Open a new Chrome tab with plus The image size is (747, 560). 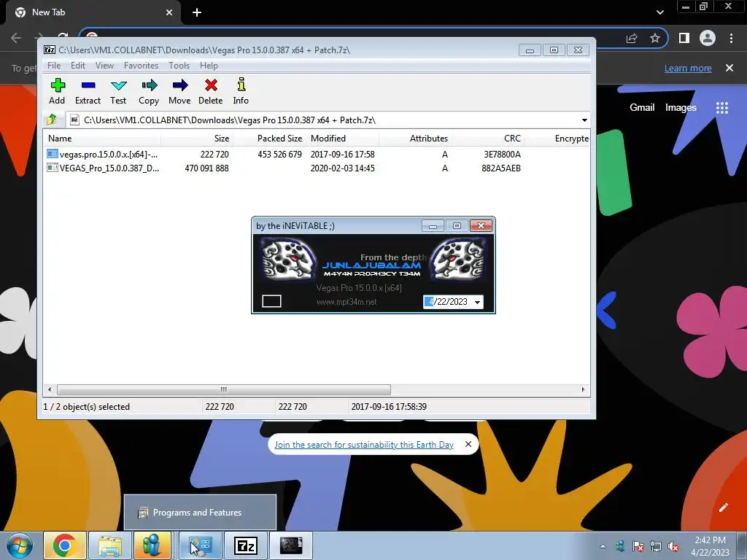(x=197, y=12)
